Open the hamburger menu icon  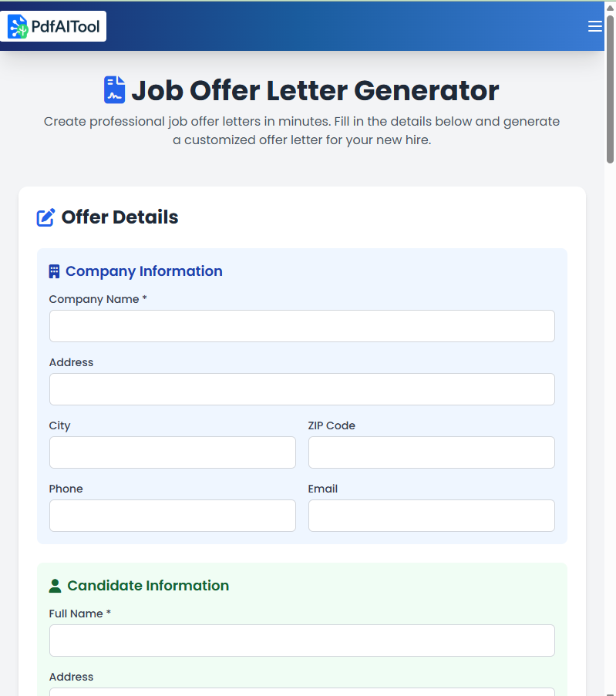point(594,26)
